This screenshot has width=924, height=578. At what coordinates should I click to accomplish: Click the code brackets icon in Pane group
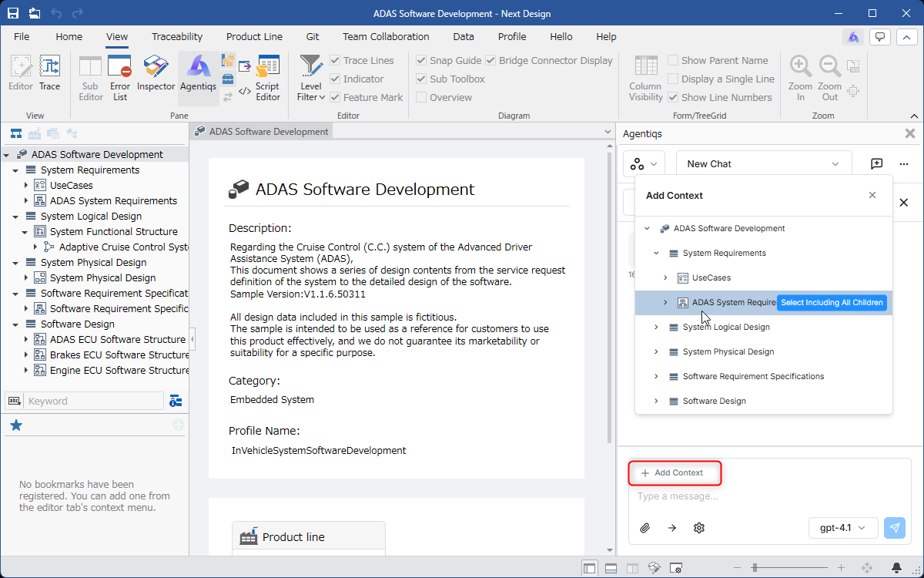click(245, 92)
